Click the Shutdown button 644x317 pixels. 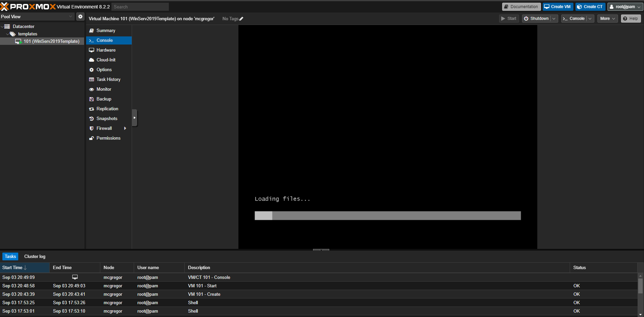tap(536, 19)
